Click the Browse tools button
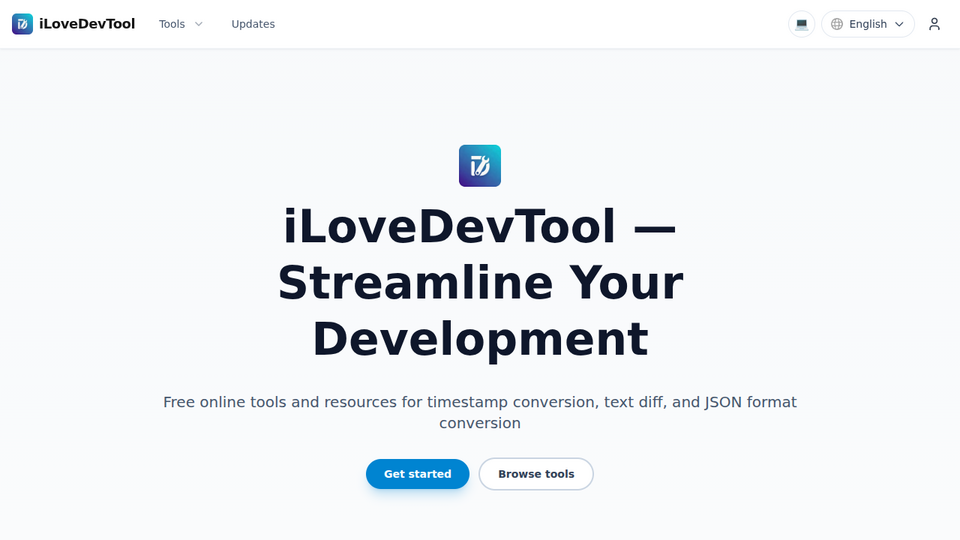 point(536,474)
